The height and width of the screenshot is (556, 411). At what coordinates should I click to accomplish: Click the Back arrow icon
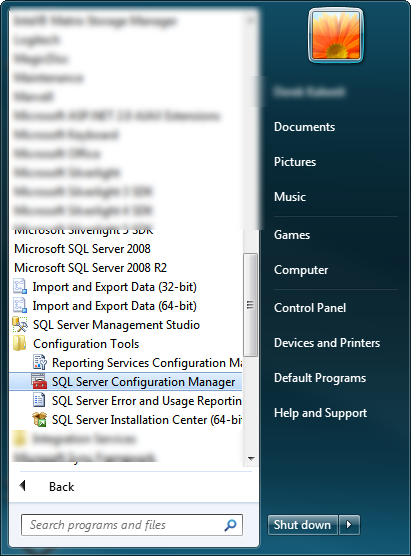click(23, 486)
